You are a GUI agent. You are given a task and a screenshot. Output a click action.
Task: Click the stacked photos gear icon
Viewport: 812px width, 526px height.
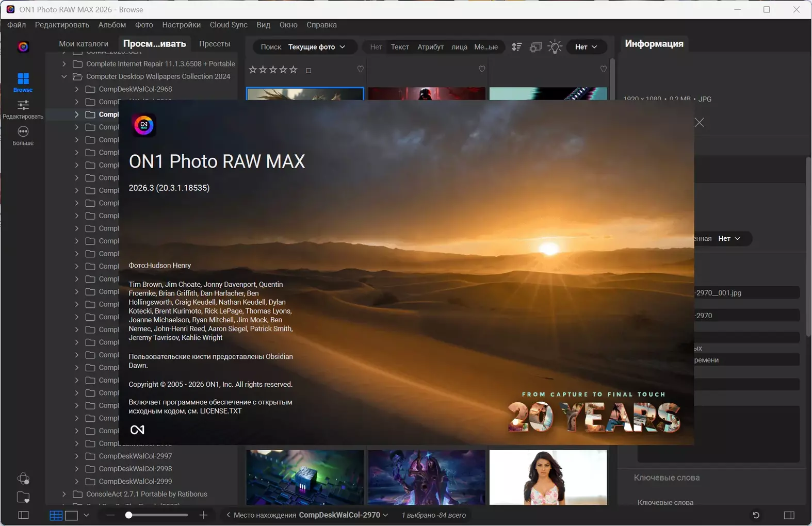coord(535,47)
